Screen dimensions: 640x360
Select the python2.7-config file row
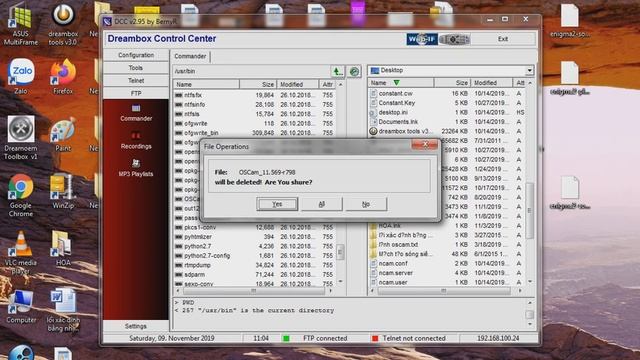coord(255,256)
